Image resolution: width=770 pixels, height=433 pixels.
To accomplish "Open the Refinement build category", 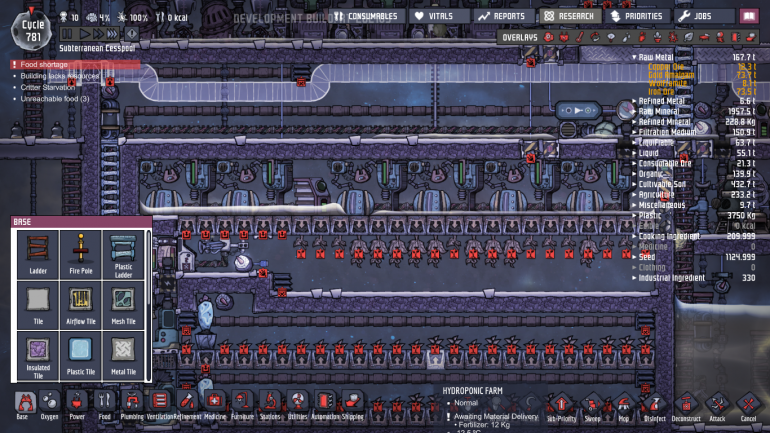I will [x=187, y=405].
